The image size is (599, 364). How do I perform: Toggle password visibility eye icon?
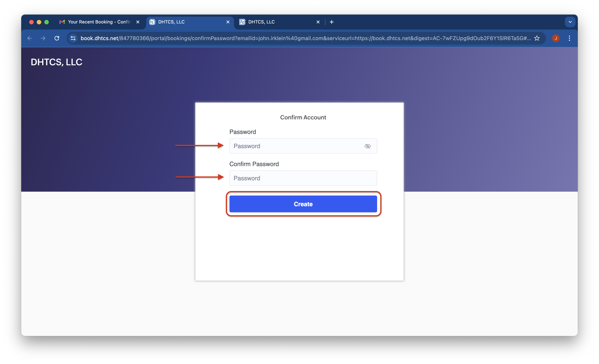[367, 146]
